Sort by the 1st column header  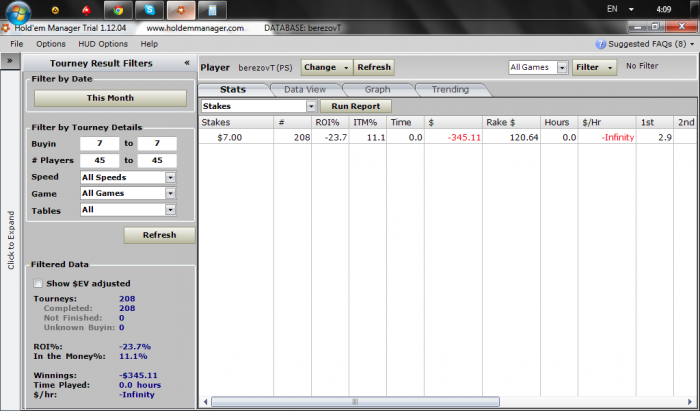654,122
